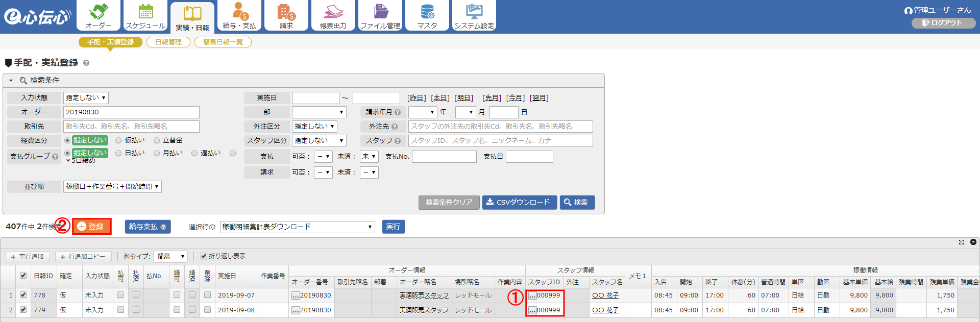
Task: Click the 検索 search button
Action: [x=577, y=203]
